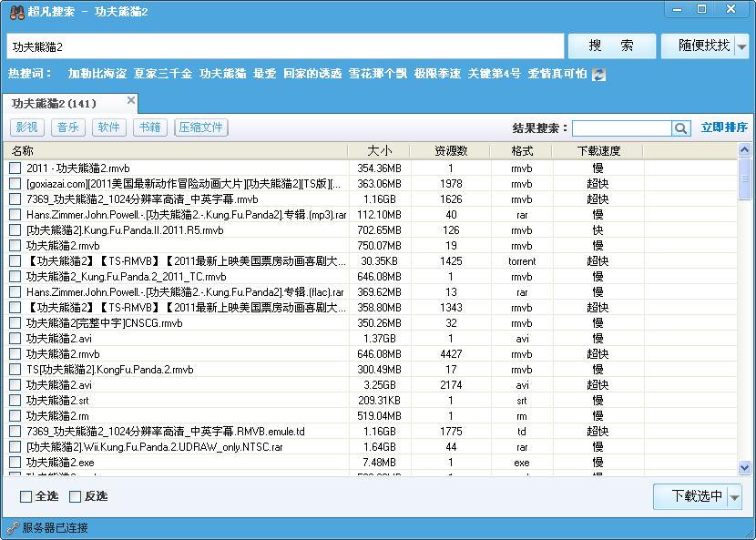
Task: Click the 立即排序 sort link
Action: pyautogui.click(x=724, y=128)
